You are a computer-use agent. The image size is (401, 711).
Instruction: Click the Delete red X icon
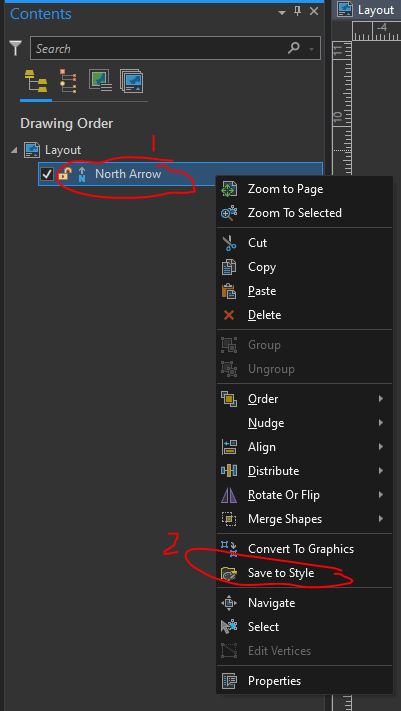(x=229, y=315)
